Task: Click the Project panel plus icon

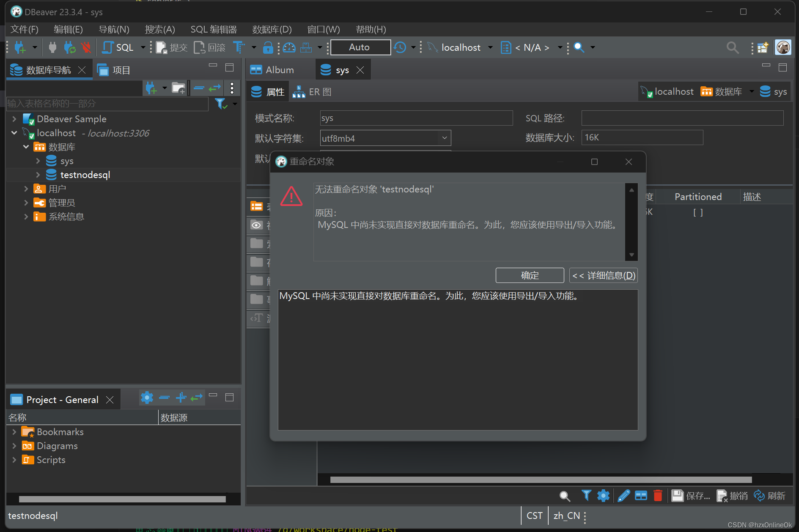Action: [181, 398]
